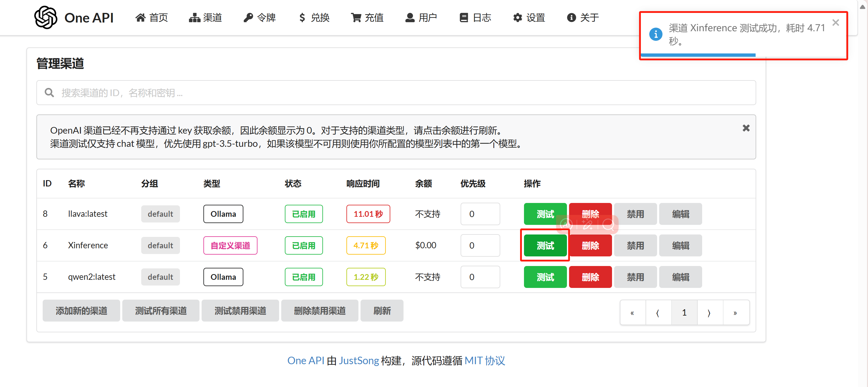868x387 pixels.
Task: Click the 刷新 refresh button
Action: coord(382,310)
